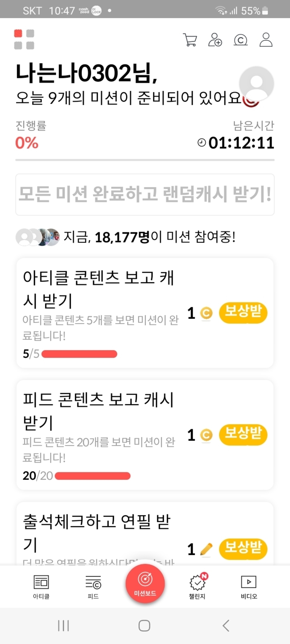Tap the add friend icon

pos(215,40)
